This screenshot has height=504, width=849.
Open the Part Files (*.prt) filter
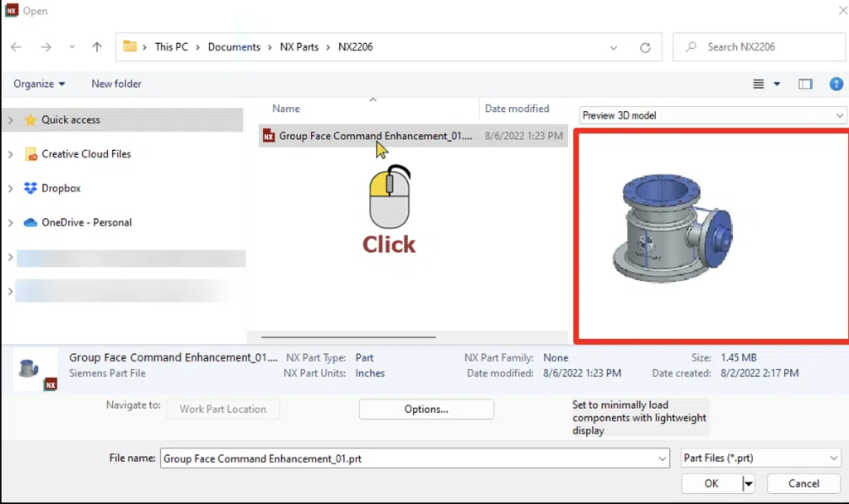click(760, 458)
